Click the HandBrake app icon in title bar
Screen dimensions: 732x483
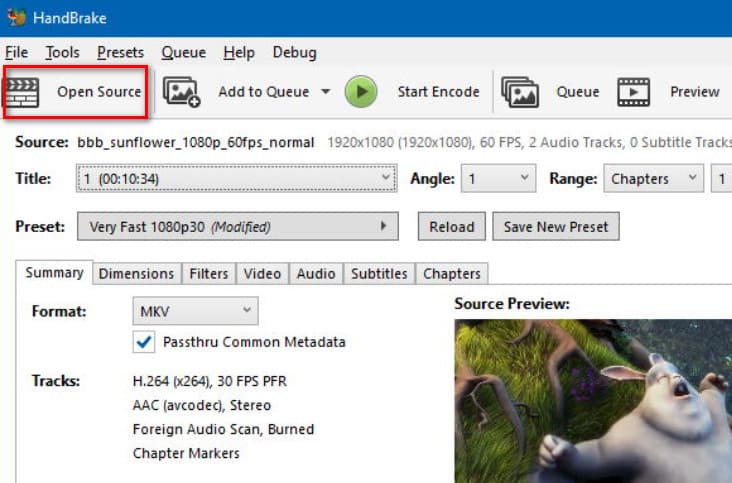(16, 18)
